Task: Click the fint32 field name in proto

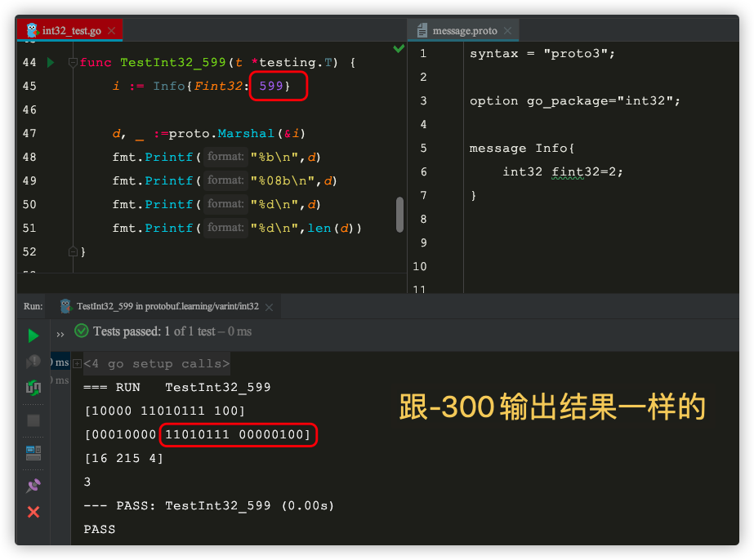Action: 568,172
